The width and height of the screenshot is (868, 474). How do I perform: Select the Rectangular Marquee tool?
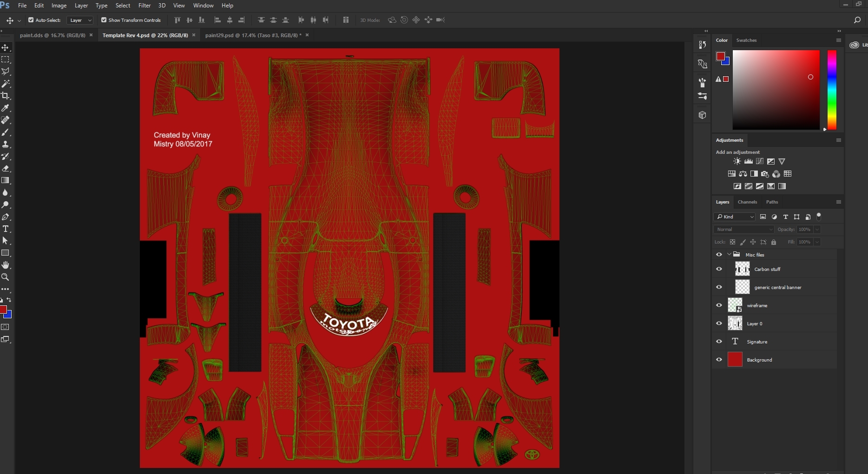[6, 59]
